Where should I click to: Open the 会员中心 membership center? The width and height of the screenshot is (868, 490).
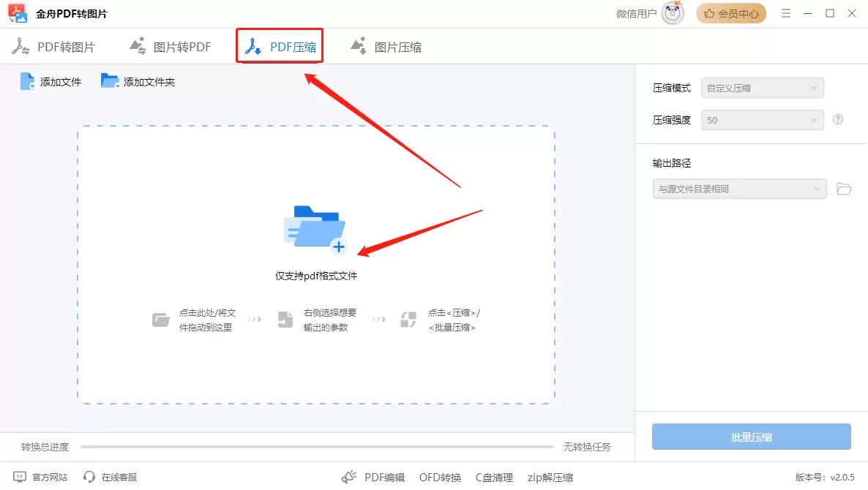[x=730, y=13]
